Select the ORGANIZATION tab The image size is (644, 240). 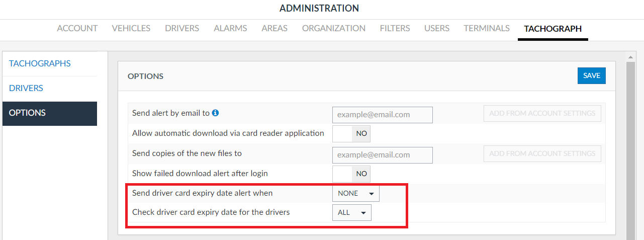tap(333, 28)
